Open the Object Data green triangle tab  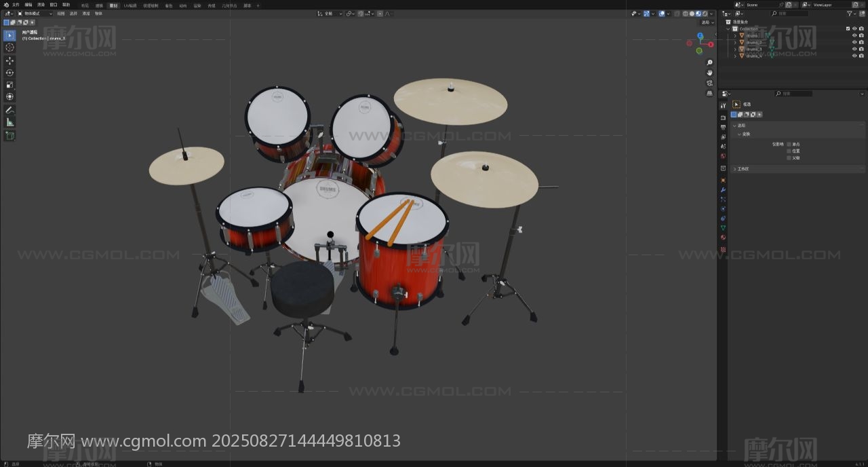tap(723, 227)
